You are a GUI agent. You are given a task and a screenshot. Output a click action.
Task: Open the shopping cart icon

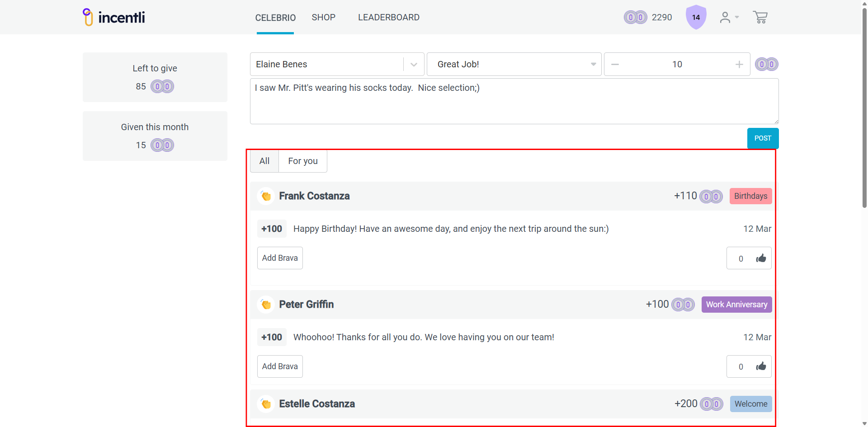click(x=760, y=17)
